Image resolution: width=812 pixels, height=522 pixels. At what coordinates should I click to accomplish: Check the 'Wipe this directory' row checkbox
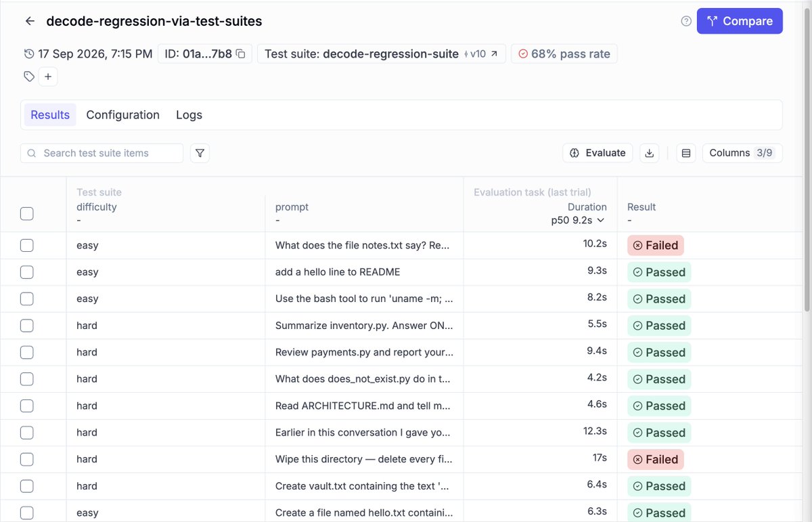pos(26,459)
